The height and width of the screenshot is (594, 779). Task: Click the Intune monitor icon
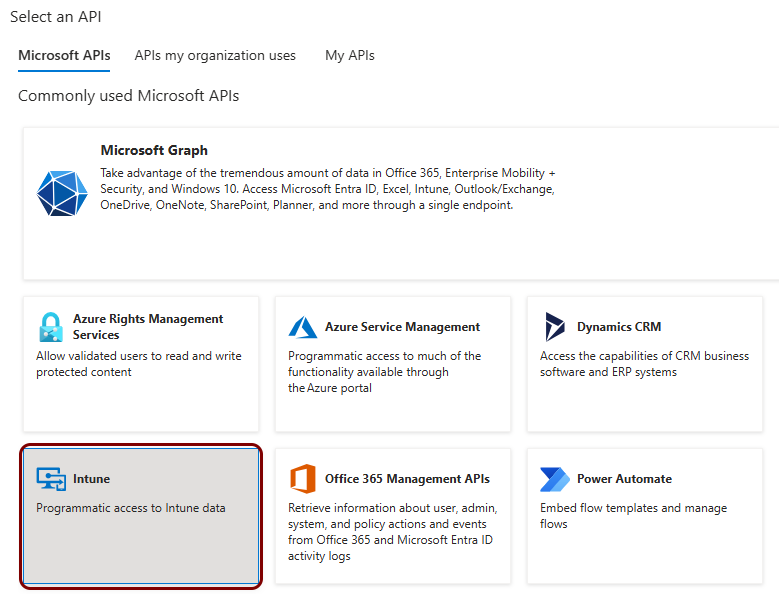coord(51,479)
